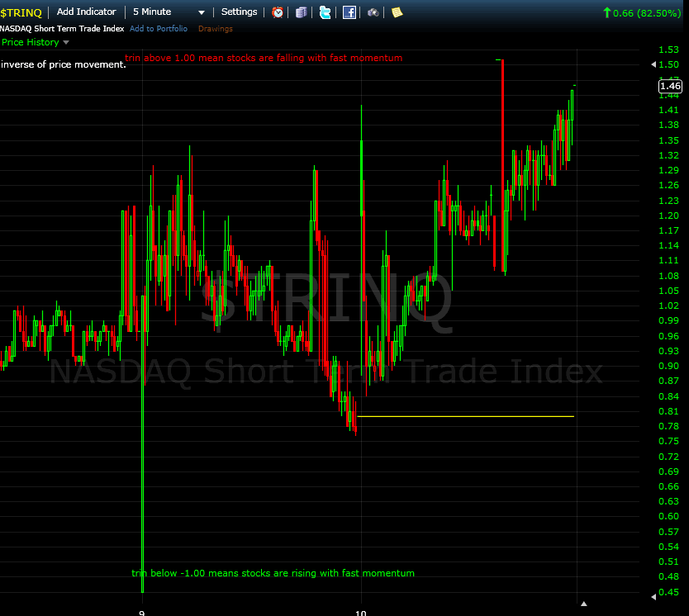Click the data stack icon
The image size is (689, 616).
coord(301,12)
